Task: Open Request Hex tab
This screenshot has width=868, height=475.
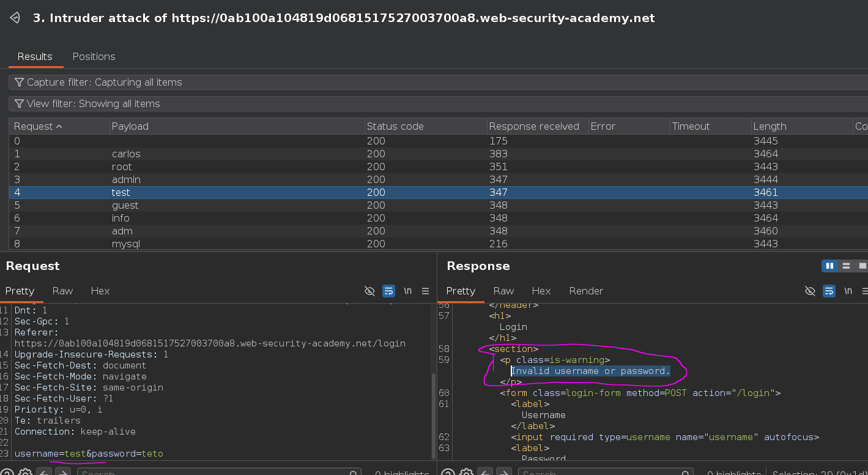Action: [x=100, y=291]
